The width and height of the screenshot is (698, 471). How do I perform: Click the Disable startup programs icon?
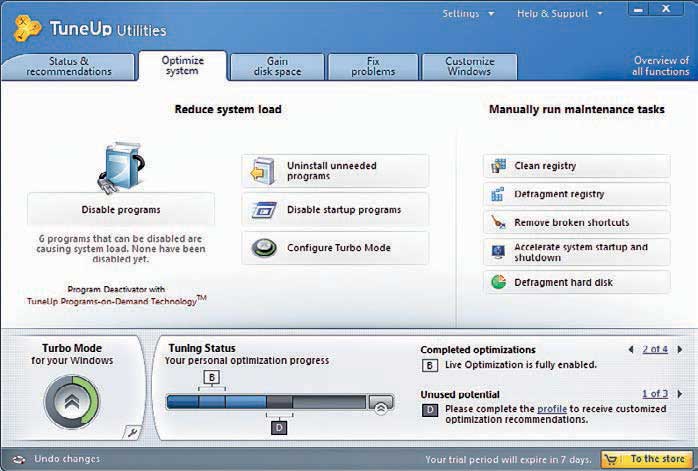264,210
